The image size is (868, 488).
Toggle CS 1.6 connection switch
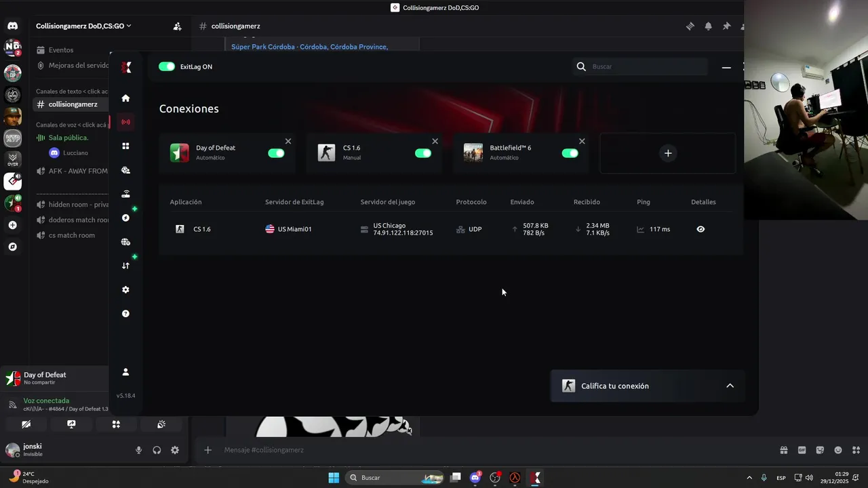pyautogui.click(x=423, y=153)
